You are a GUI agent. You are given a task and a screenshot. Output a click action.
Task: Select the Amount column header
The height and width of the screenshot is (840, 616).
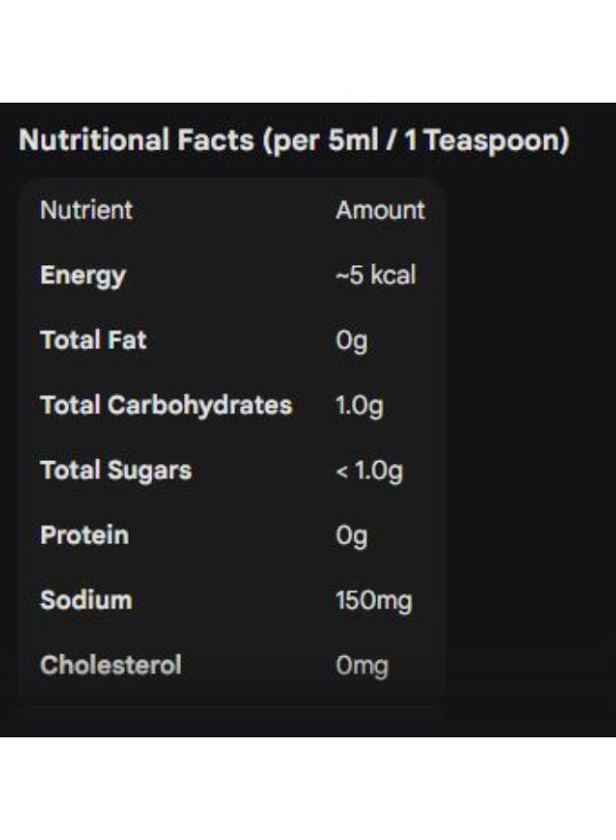point(380,210)
